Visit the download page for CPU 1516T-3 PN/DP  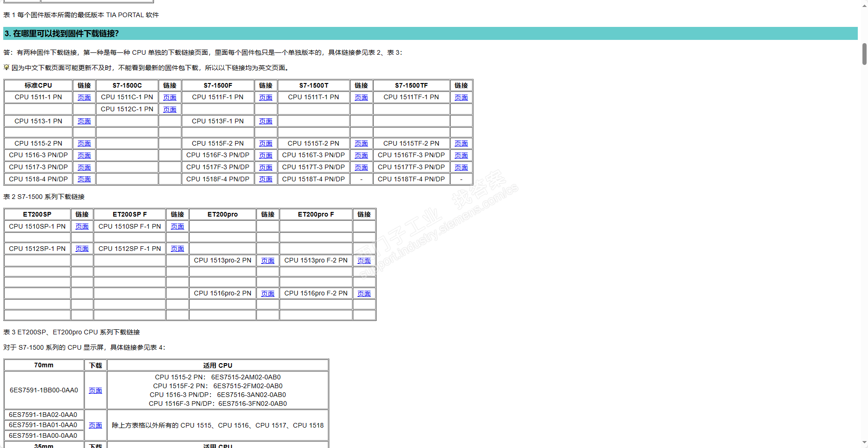(361, 155)
